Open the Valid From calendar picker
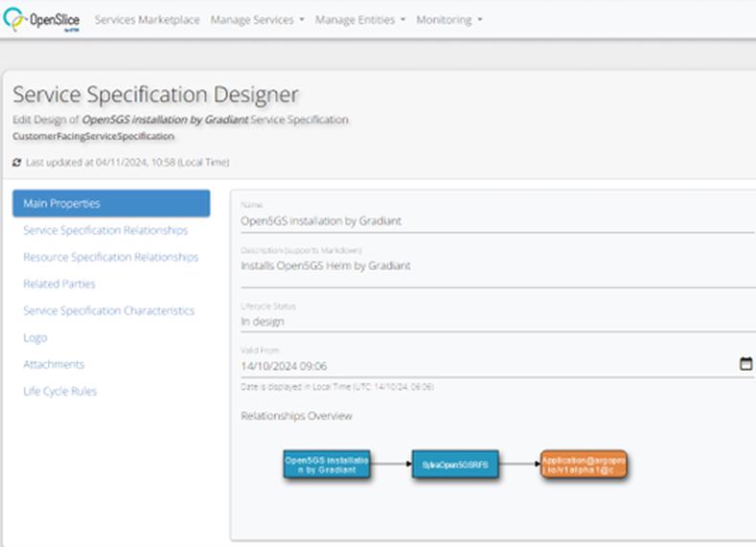Screen dimensions: 756x547 (745, 364)
